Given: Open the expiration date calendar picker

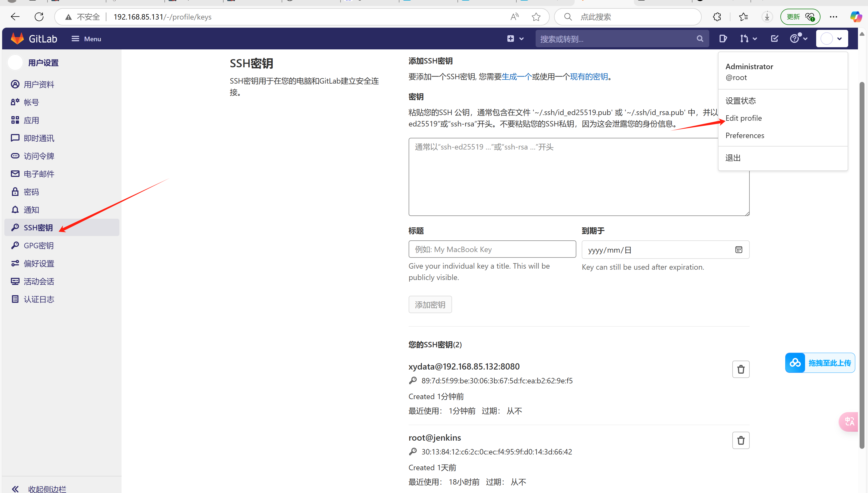Looking at the screenshot, I should tap(738, 250).
